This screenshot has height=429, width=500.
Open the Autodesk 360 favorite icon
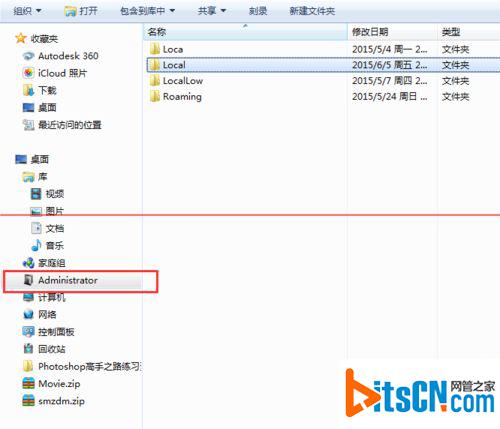point(28,56)
